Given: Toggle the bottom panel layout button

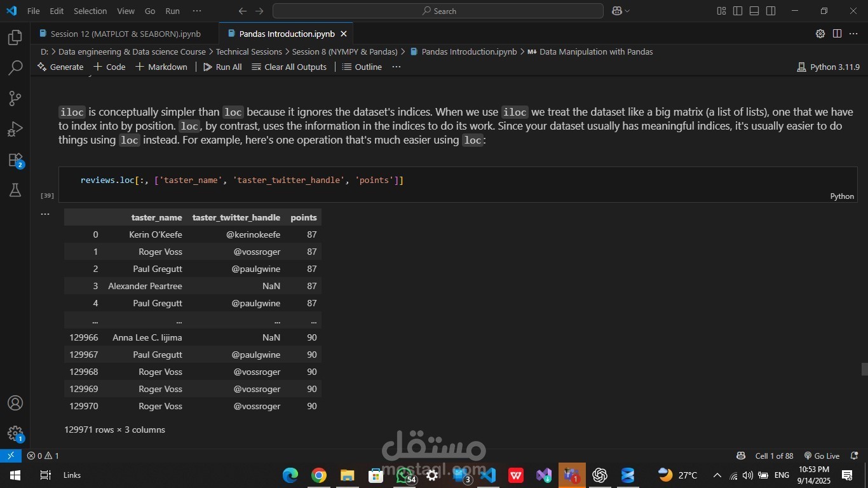Looking at the screenshot, I should click(754, 11).
